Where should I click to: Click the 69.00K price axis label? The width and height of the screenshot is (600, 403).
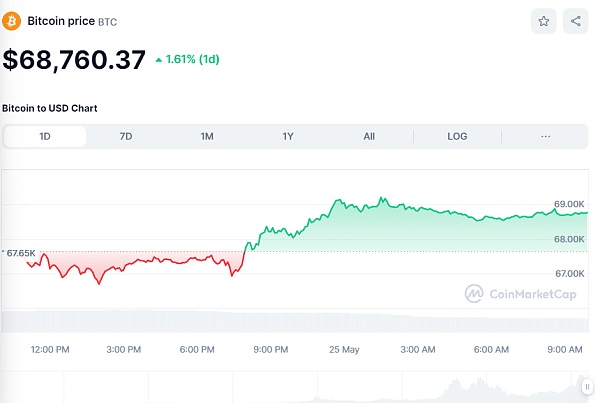[x=569, y=203]
